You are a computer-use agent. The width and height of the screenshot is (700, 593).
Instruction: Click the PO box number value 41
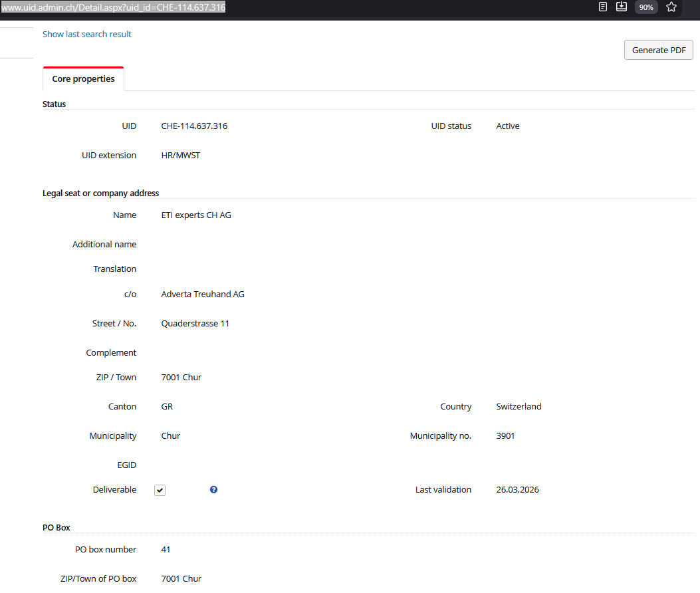(166, 549)
